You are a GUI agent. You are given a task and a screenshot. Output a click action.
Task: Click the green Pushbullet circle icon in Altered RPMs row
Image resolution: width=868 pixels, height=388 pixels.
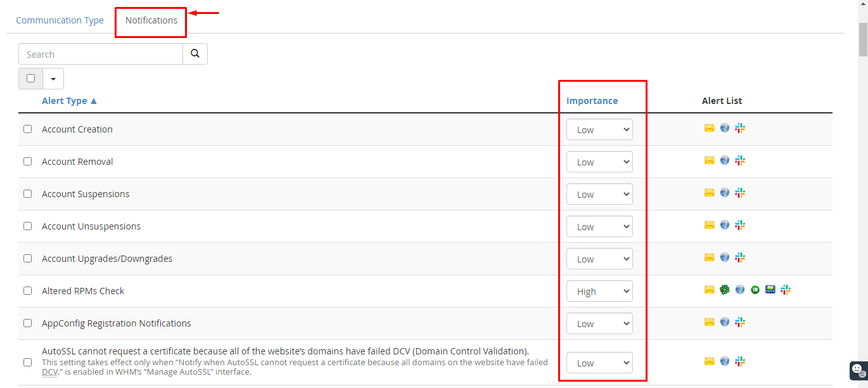pyautogui.click(x=755, y=290)
